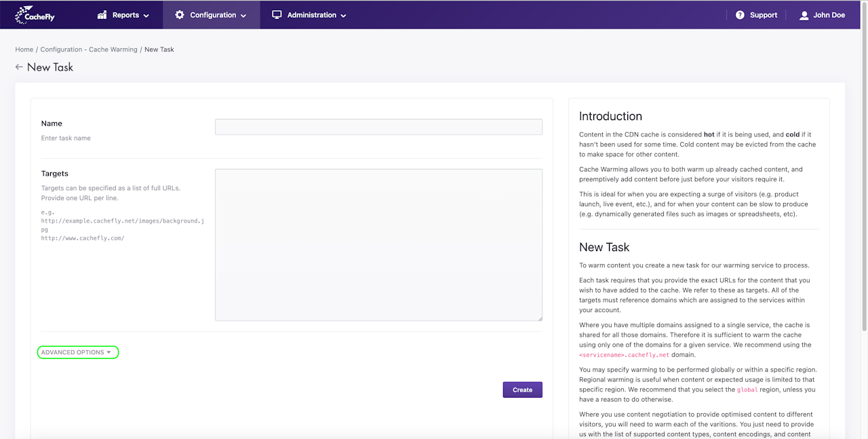
Task: Open the Support menu item
Action: 763,15
